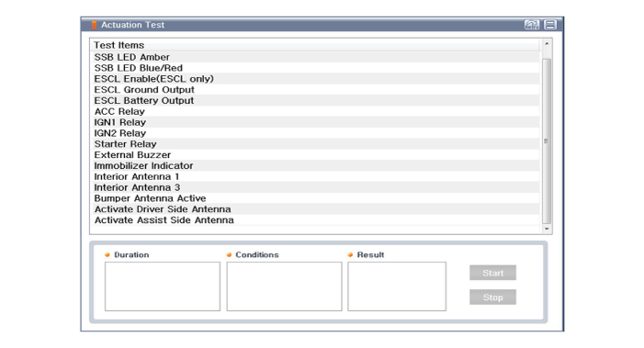Select SSB LED Amber test item
Screen dimensions: 644x348
tap(314, 57)
